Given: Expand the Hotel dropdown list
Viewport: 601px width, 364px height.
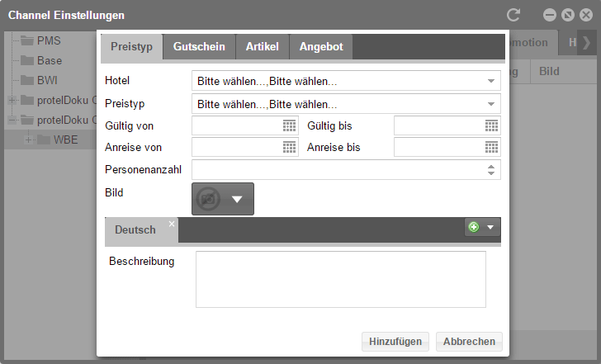Looking at the screenshot, I should (491, 81).
